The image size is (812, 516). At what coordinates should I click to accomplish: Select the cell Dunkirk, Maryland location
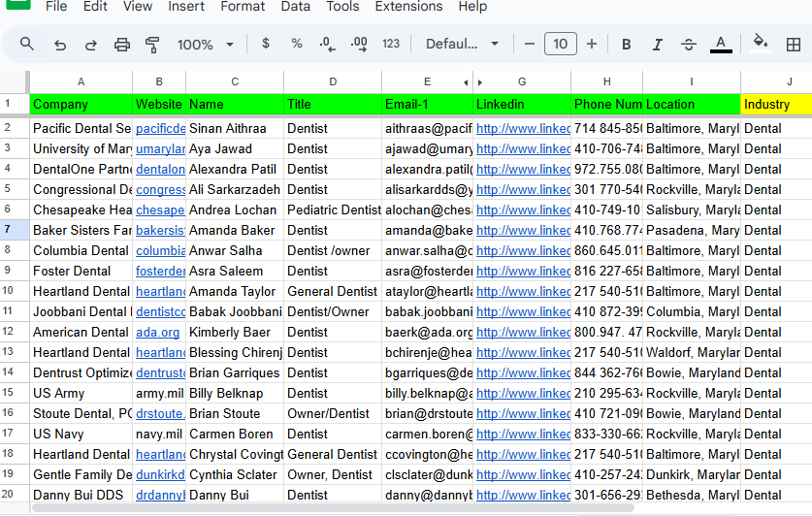point(692,474)
